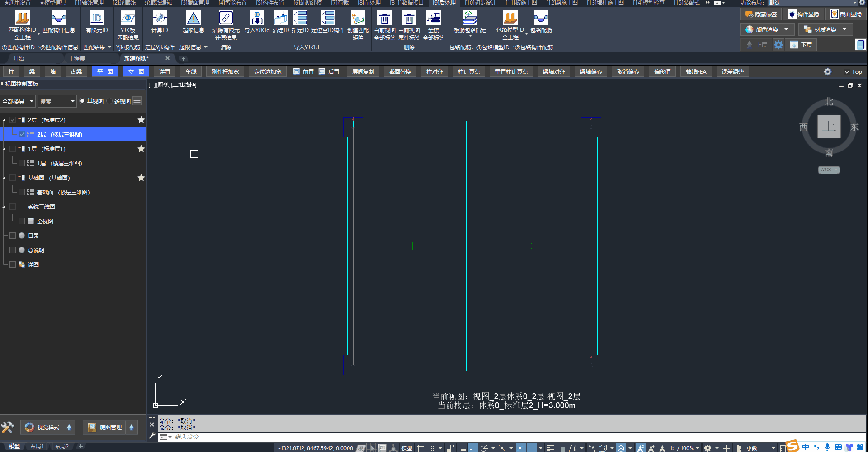Open the 全部楼层 dropdown
This screenshot has width=868, height=452.
tap(18, 101)
